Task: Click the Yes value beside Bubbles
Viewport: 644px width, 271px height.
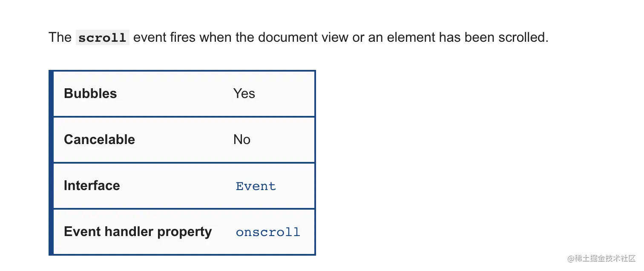Action: pos(244,93)
